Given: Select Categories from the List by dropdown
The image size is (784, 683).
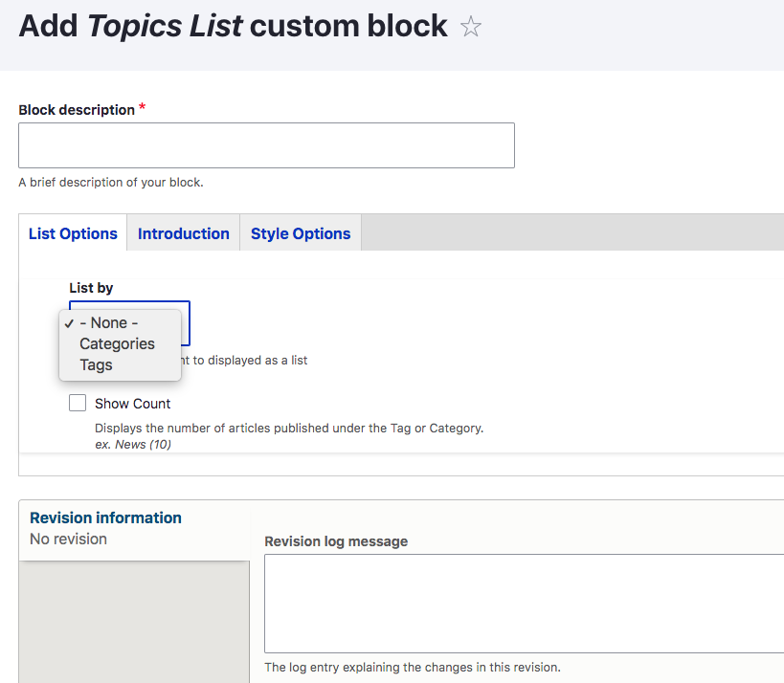Looking at the screenshot, I should pyautogui.click(x=117, y=344).
